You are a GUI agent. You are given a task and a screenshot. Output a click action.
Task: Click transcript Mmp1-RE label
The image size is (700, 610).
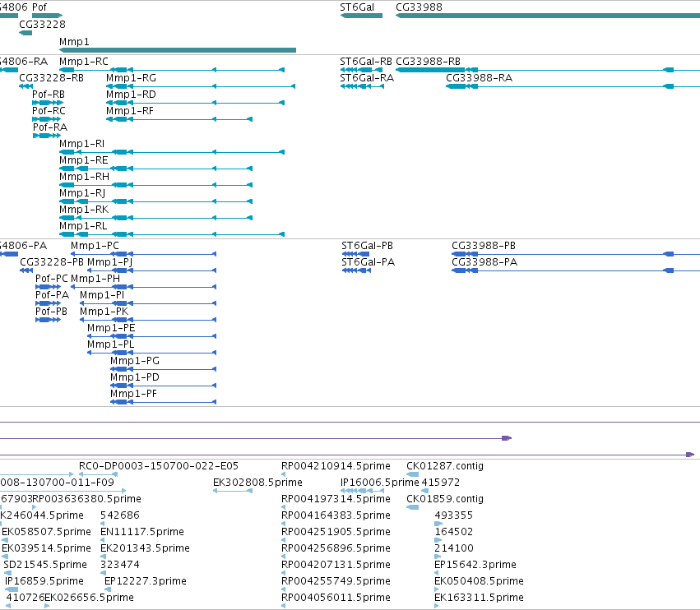click(x=84, y=160)
